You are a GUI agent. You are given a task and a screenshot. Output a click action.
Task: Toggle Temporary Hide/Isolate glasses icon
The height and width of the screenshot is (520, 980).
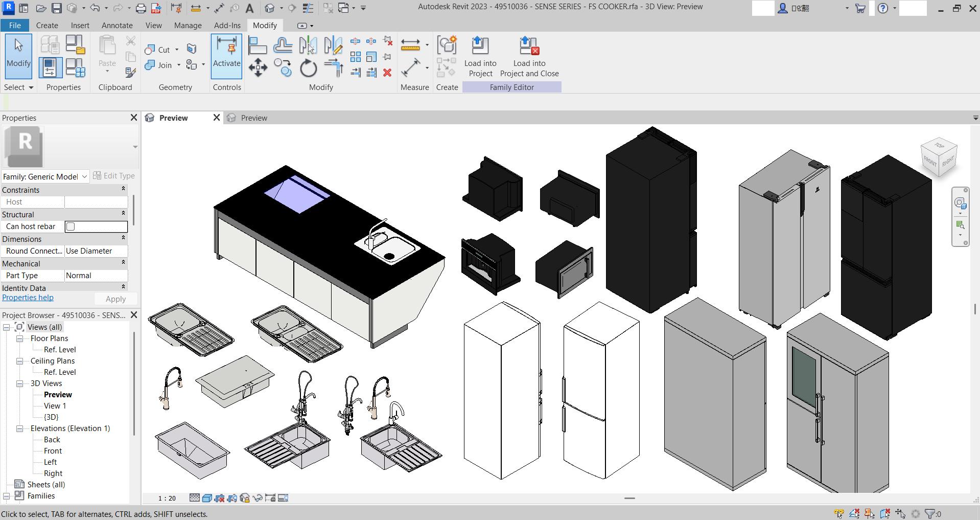click(258, 498)
